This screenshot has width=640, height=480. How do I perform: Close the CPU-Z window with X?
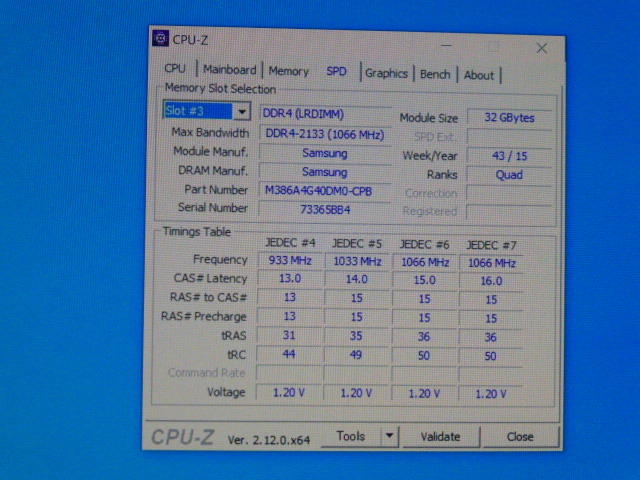[542, 49]
